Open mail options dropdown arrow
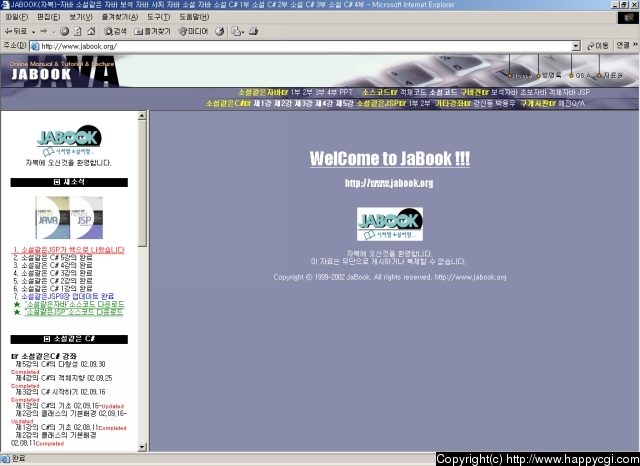Screen dimensions: 640x466 [x=243, y=32]
